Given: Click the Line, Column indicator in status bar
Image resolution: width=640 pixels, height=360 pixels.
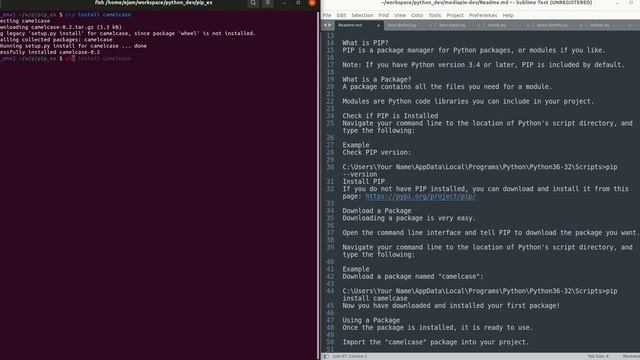Looking at the screenshot, I should point(349,356).
